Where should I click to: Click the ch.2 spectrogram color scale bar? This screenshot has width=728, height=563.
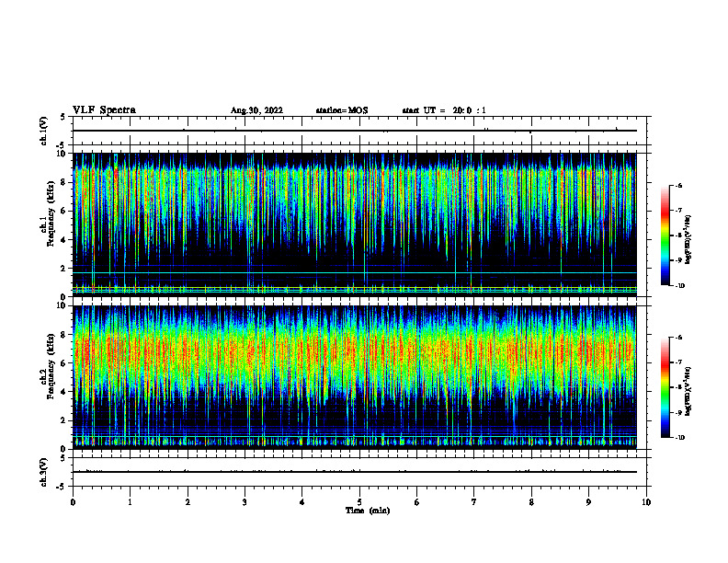(x=665, y=387)
